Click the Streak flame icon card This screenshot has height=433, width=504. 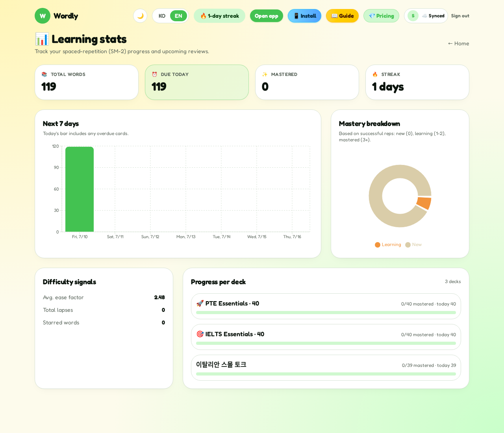pyautogui.click(x=417, y=82)
